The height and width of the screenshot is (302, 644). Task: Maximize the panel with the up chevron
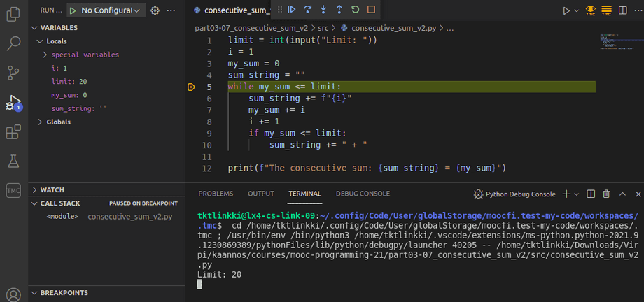622,194
